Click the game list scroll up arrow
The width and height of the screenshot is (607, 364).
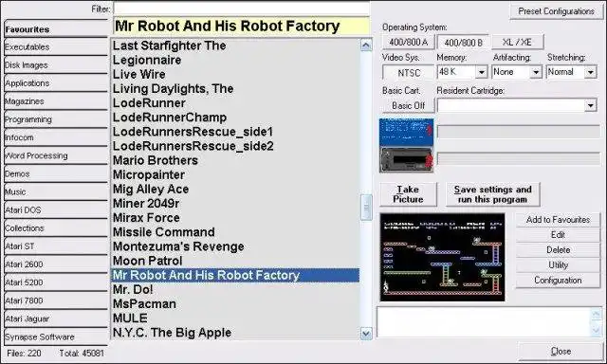pos(366,45)
